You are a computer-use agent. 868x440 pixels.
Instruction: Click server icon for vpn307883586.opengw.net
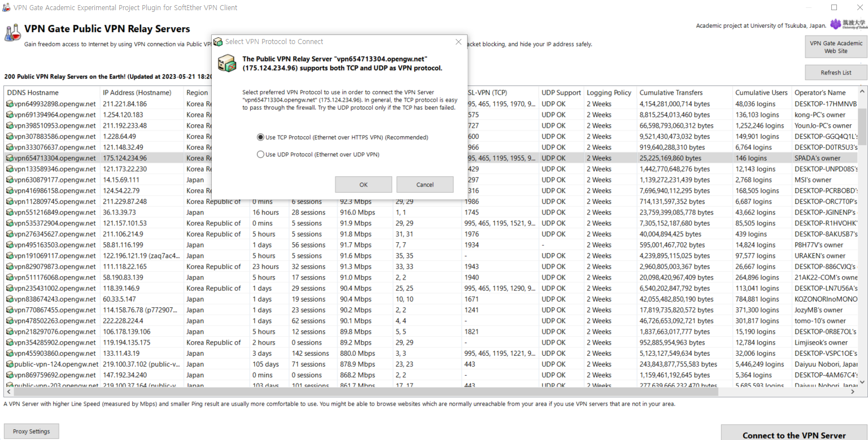coord(10,136)
